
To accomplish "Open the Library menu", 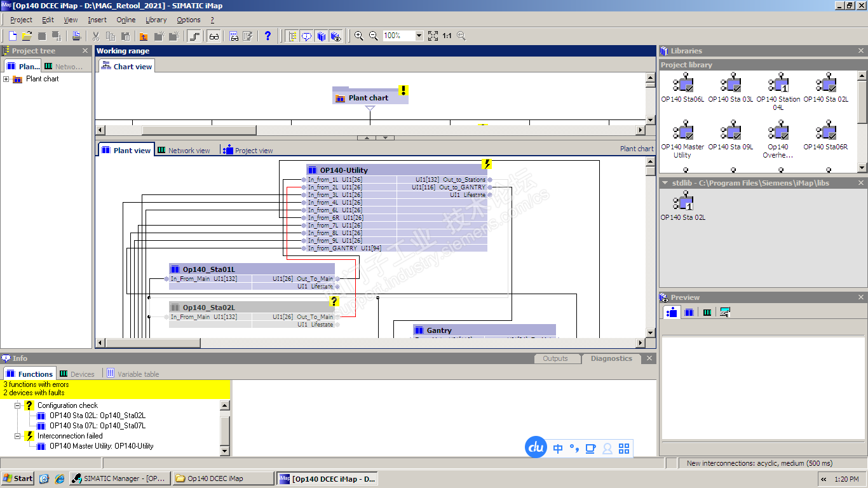I will click(x=156, y=20).
